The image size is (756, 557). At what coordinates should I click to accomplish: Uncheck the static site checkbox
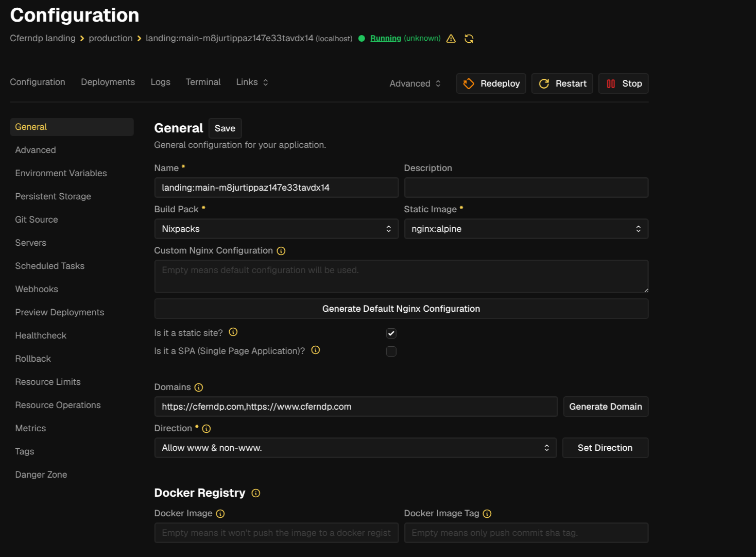(391, 333)
